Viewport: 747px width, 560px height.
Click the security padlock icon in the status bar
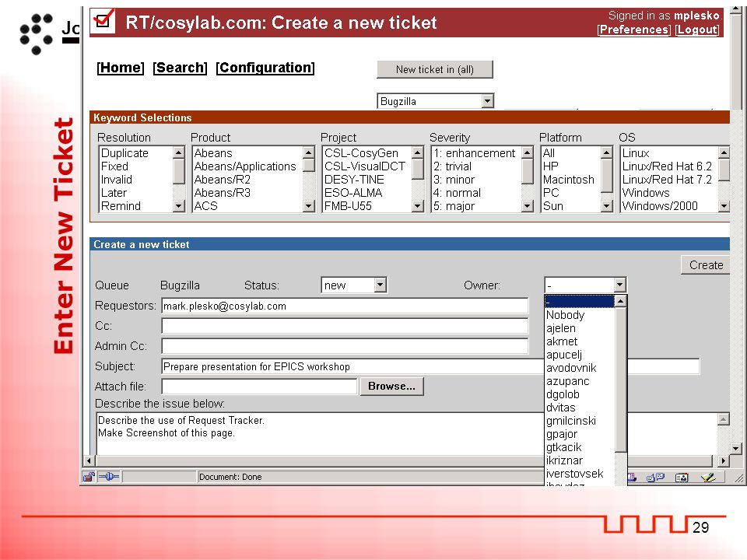(x=89, y=477)
